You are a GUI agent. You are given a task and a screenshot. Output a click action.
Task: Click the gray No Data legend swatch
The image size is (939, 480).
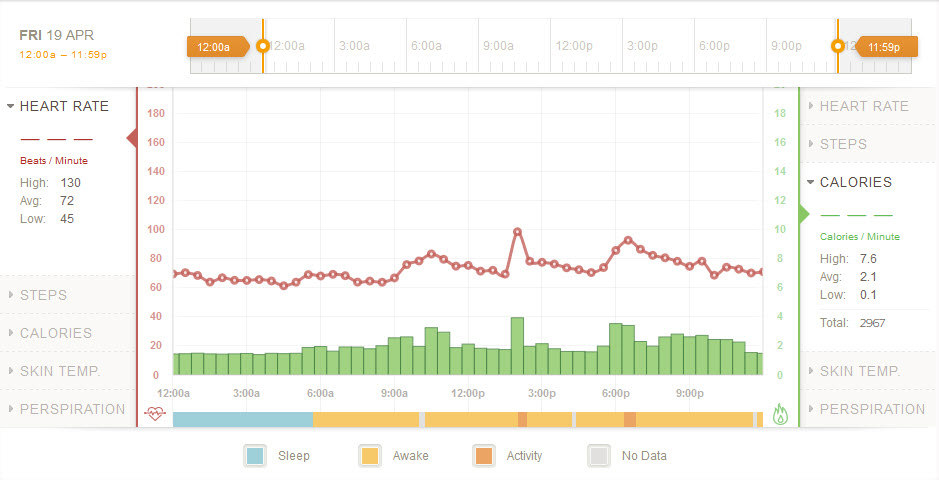[598, 456]
